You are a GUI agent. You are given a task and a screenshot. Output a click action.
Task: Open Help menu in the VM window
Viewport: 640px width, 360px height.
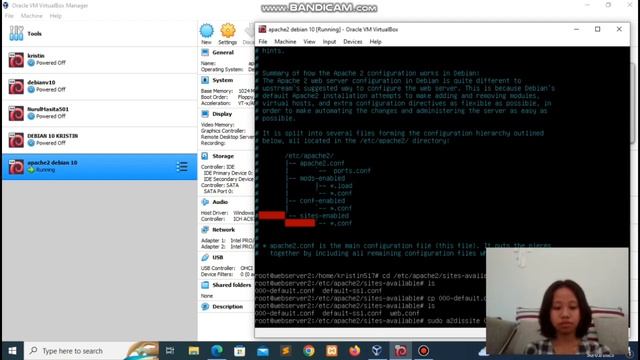(x=376, y=42)
